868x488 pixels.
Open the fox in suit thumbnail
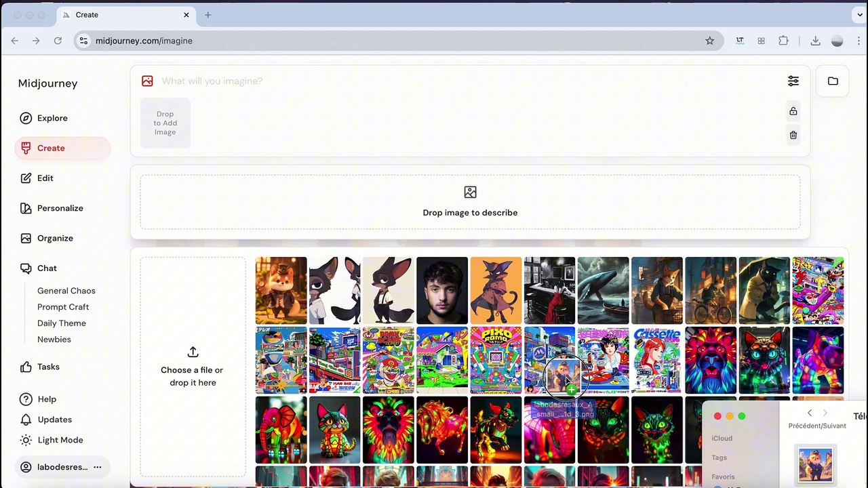(x=281, y=290)
